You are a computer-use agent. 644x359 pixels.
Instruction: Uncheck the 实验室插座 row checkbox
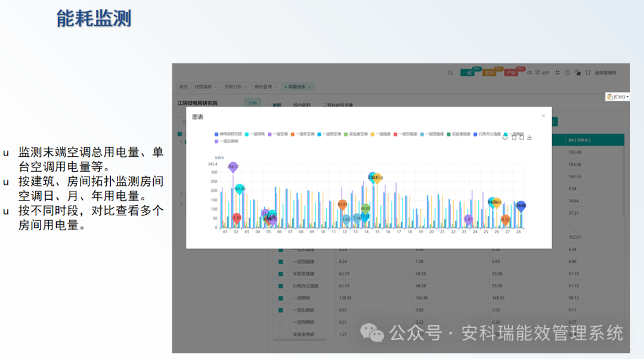click(280, 274)
